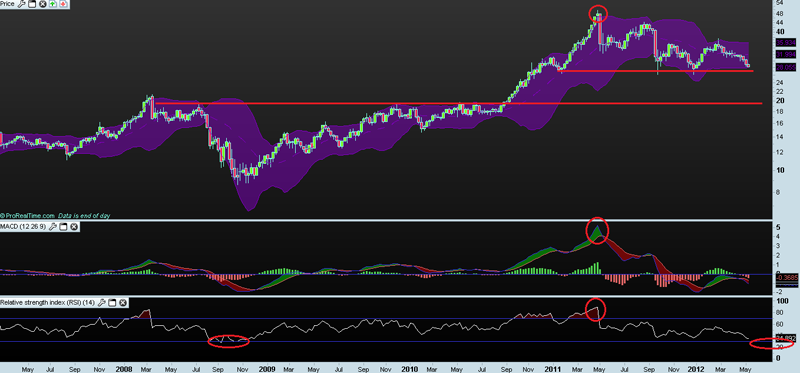Click the 24 level on price axis
The image size is (800, 373).
click(780, 82)
